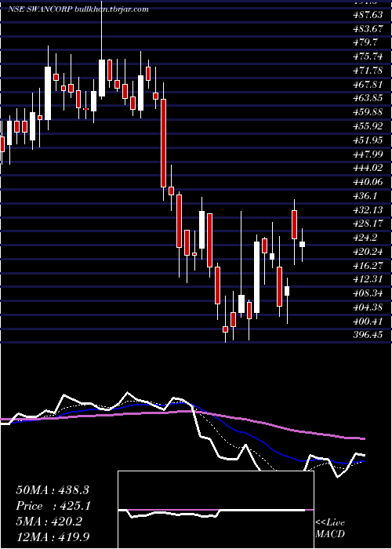Click the long red candle falling from 463 to 440
This screenshot has height=549, width=392.
click(x=163, y=143)
